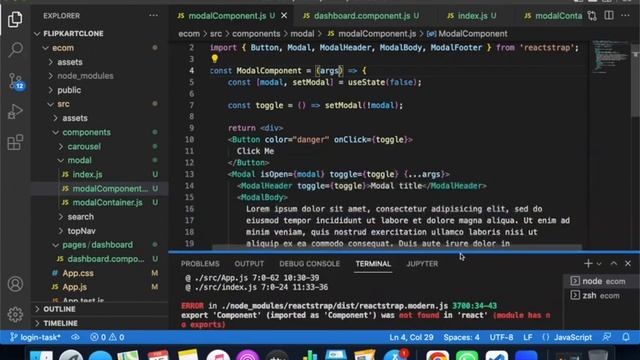Change indentation via Spaces: 4
The image size is (640, 360).
coord(461,338)
